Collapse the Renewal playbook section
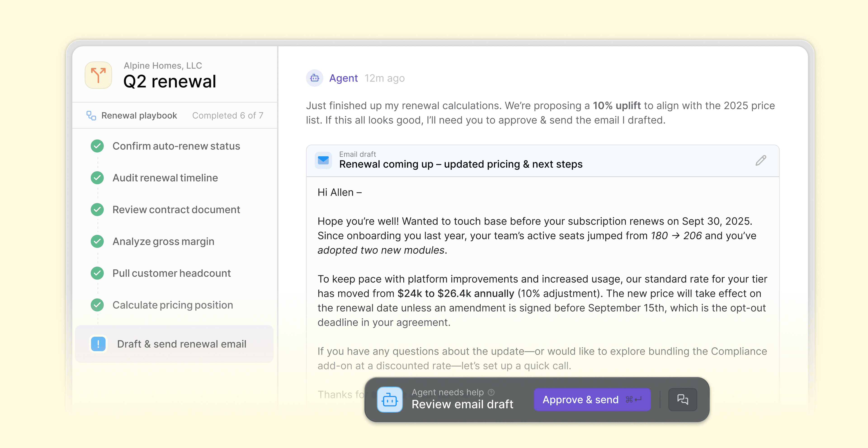868x448 pixels. coord(139,115)
